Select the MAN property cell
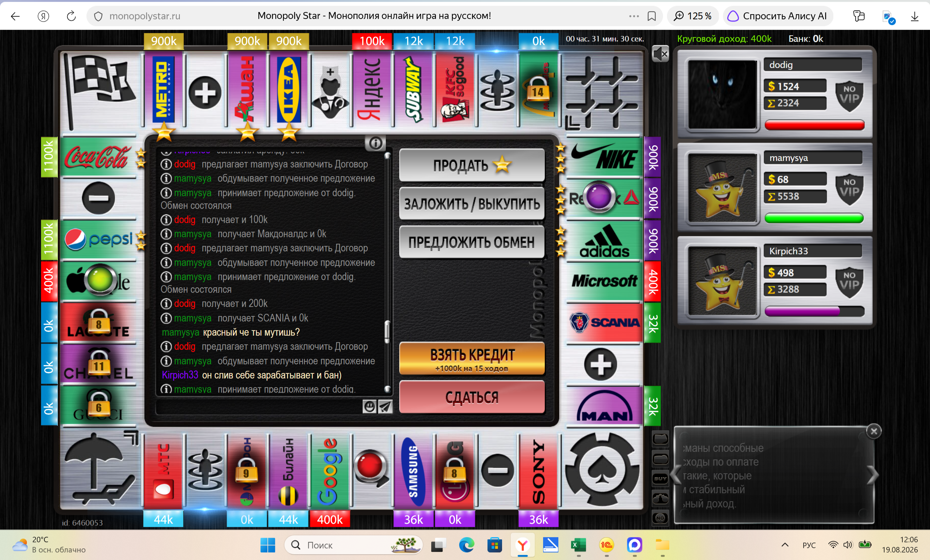 pos(604,406)
